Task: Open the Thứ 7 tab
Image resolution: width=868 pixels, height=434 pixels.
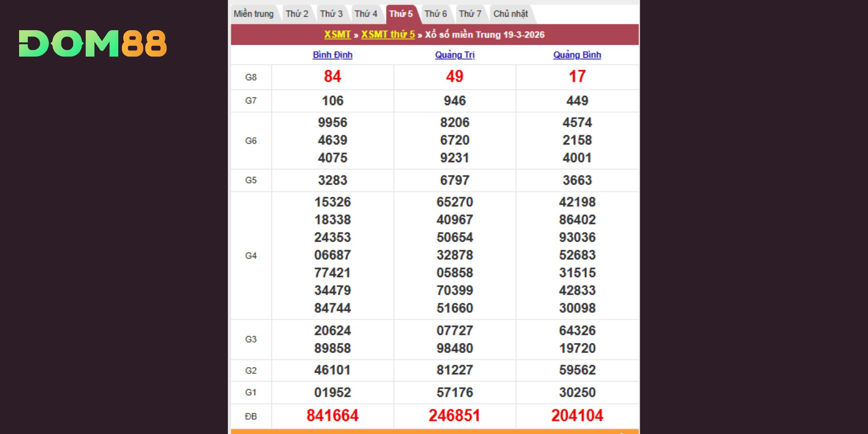Action: (x=470, y=14)
